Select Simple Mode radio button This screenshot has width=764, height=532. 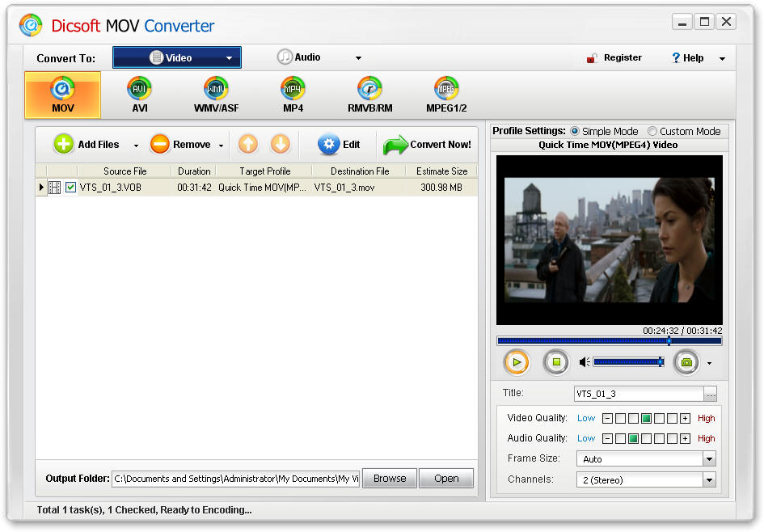575,131
